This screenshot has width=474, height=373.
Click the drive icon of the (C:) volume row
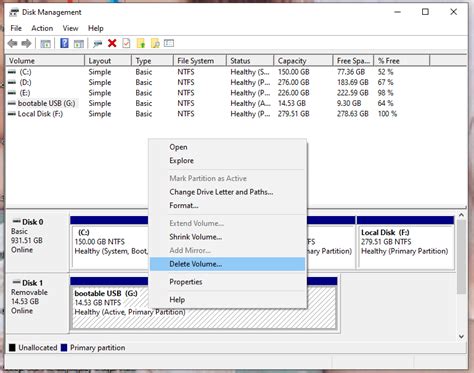click(x=12, y=72)
